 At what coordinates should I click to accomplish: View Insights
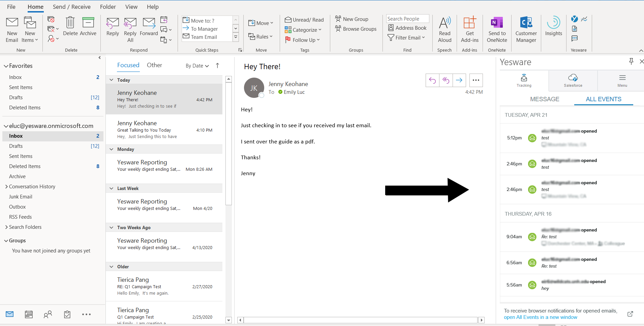point(553,29)
